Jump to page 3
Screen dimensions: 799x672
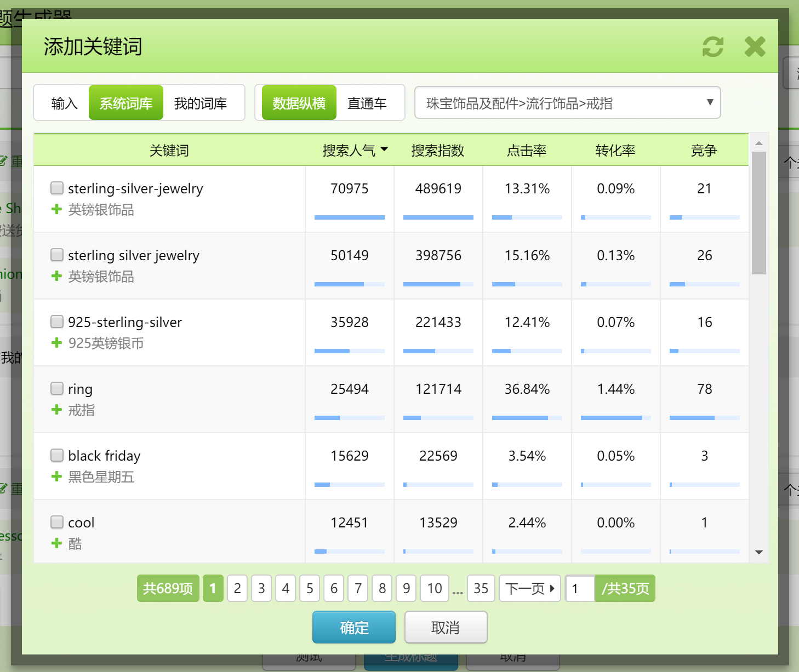[261, 588]
